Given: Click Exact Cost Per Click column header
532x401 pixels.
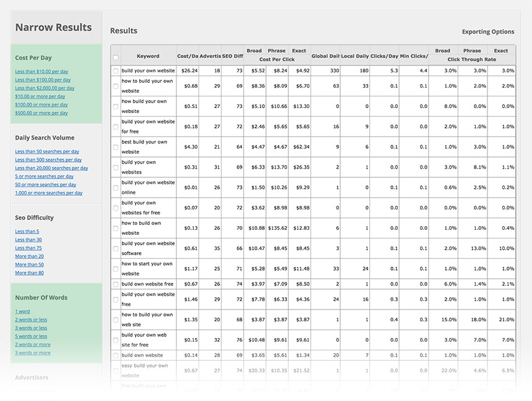Looking at the screenshot, I should (299, 51).
